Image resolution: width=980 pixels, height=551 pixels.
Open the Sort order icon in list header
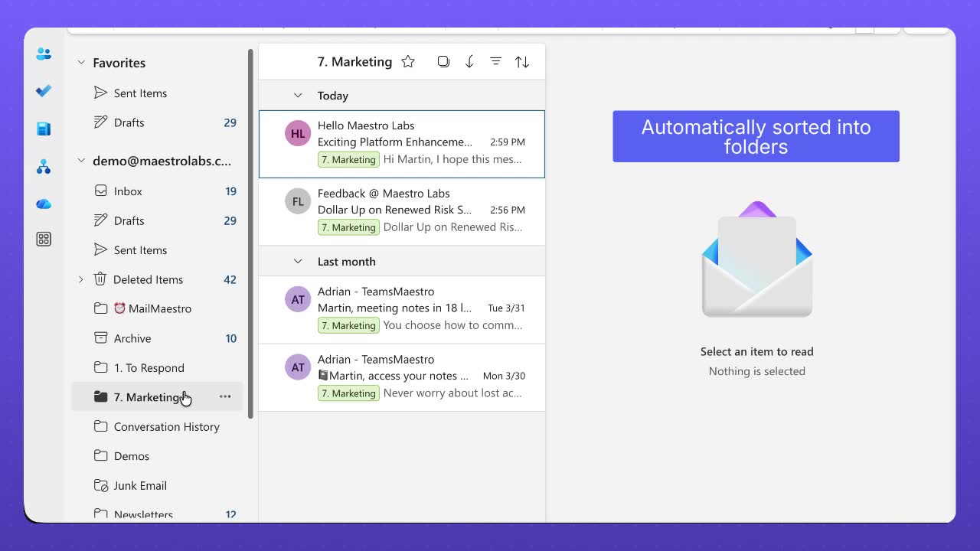tap(521, 61)
